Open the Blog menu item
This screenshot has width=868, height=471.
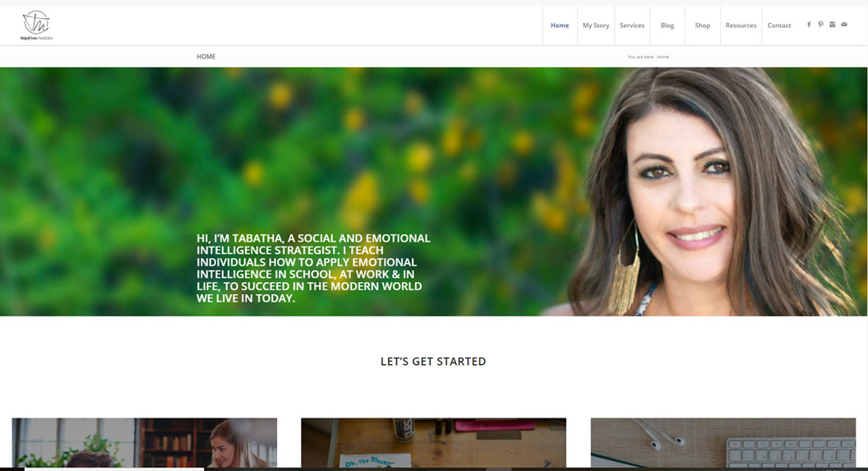pos(667,25)
